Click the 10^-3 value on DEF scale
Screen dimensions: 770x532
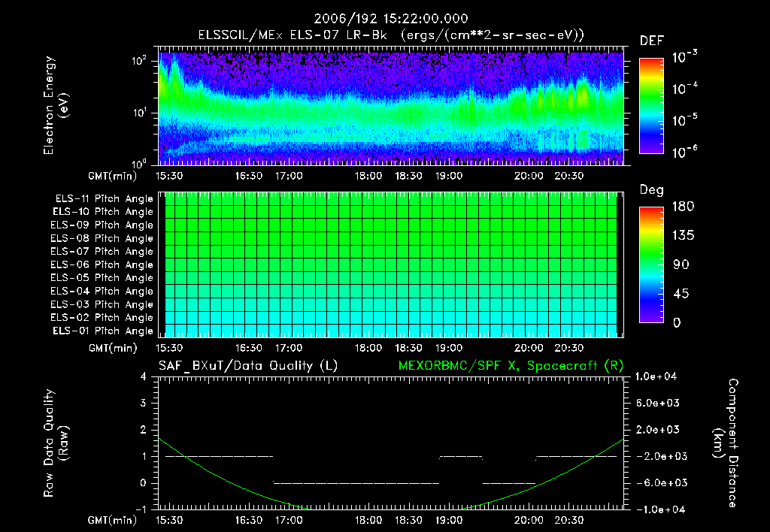click(684, 56)
